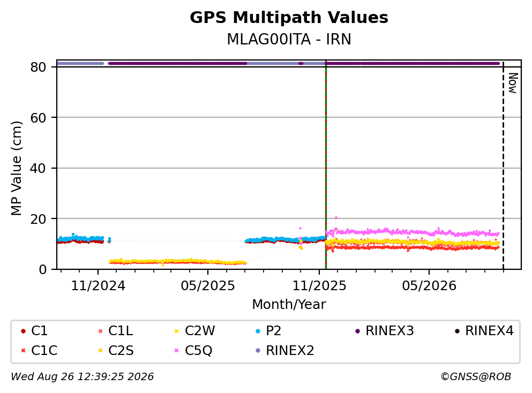
Task: Click the 05/2026 axis tick label
Action: pos(429,286)
